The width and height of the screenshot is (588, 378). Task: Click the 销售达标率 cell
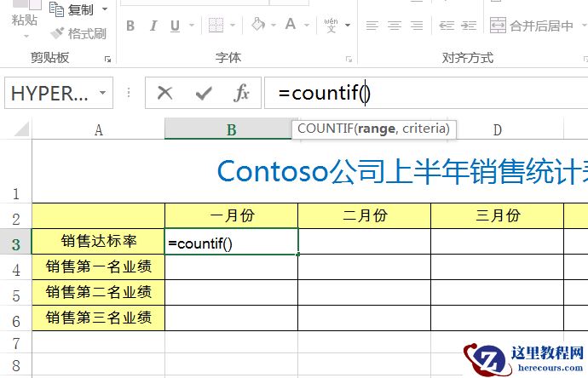pos(98,241)
